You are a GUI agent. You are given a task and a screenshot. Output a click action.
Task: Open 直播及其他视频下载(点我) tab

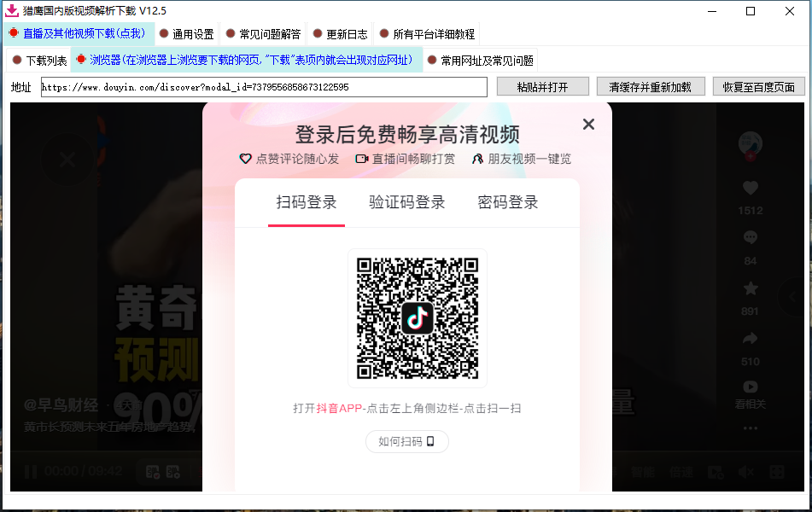pyautogui.click(x=79, y=33)
